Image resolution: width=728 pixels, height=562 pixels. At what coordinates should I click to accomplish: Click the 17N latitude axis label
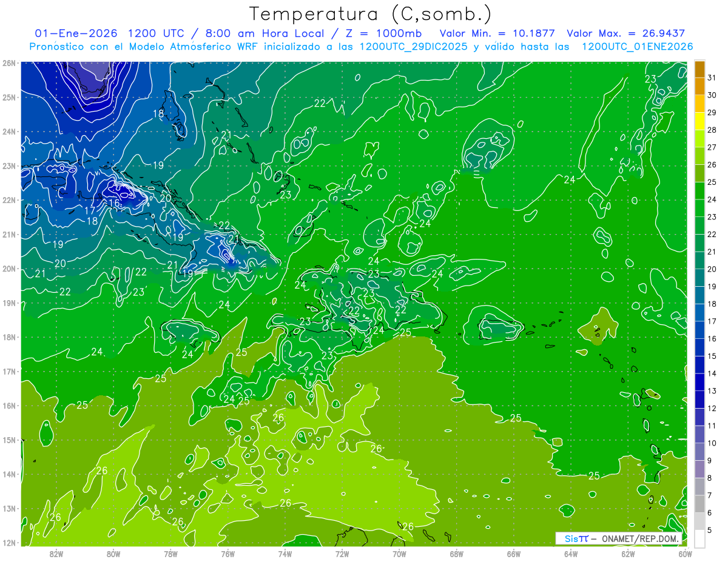click(x=9, y=372)
